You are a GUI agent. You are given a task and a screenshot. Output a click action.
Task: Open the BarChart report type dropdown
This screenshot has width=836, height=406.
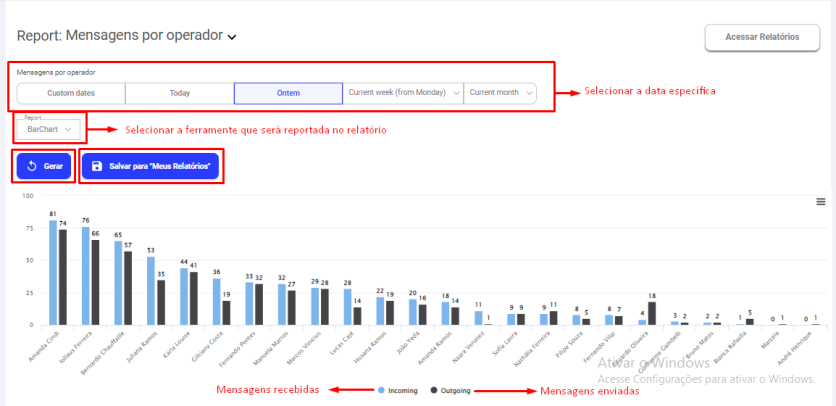50,129
